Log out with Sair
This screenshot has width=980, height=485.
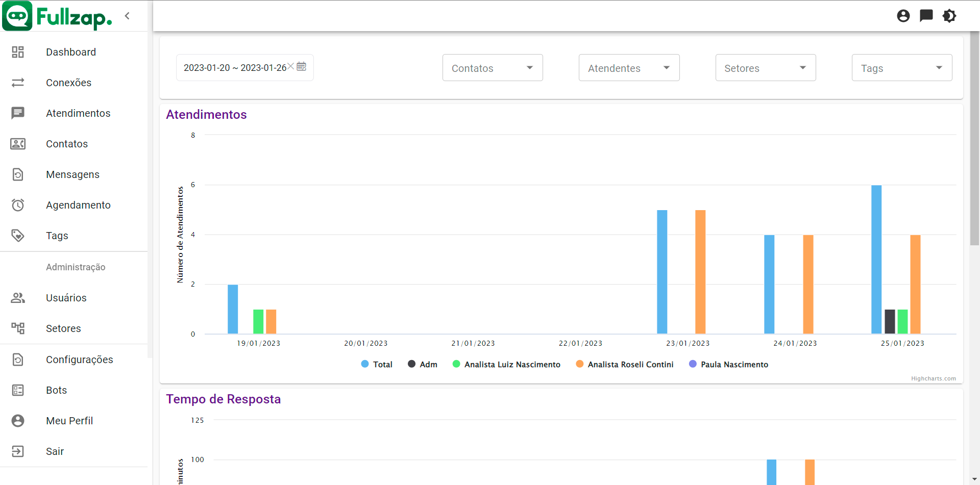(73, 451)
